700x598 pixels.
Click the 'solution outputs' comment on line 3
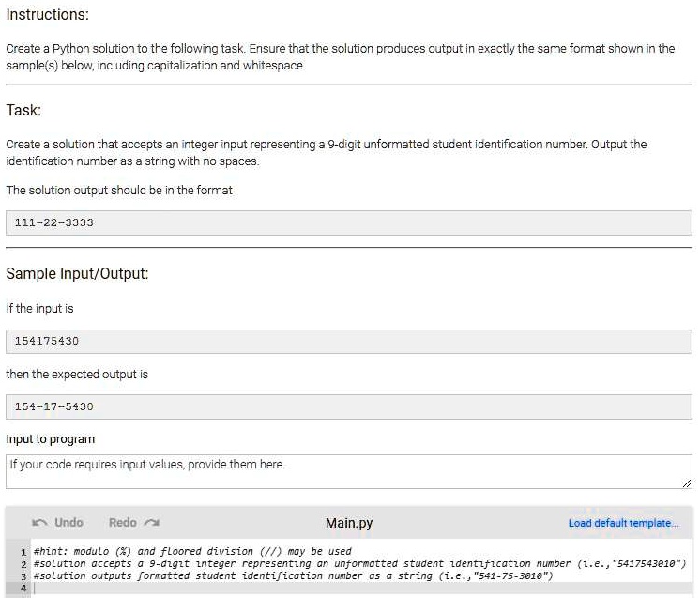(293, 575)
